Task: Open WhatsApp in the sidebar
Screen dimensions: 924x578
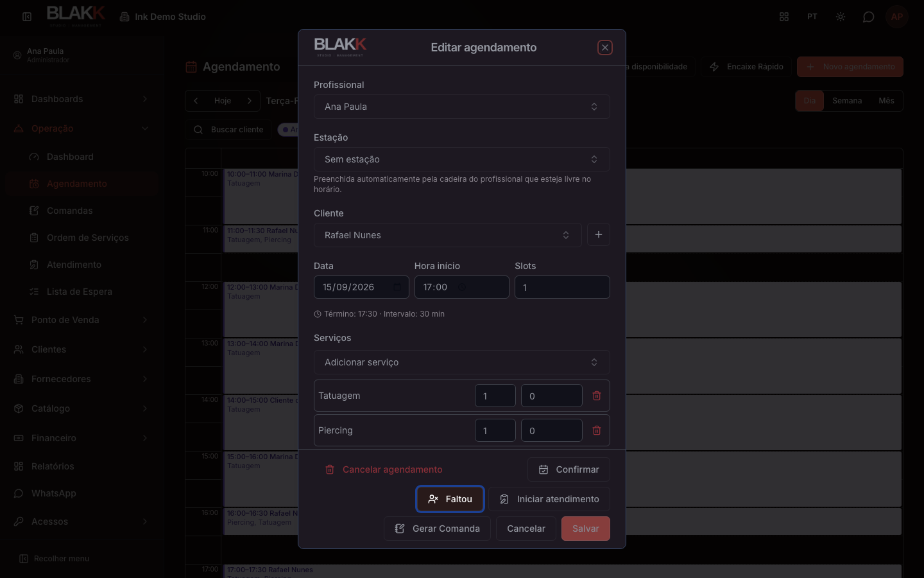Action: 81,493
